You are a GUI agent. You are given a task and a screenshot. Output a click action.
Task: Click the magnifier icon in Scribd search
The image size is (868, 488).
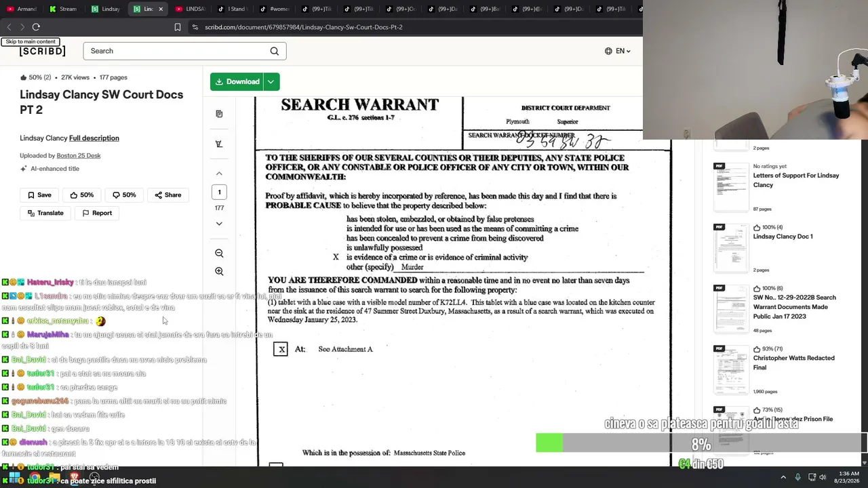(x=274, y=51)
